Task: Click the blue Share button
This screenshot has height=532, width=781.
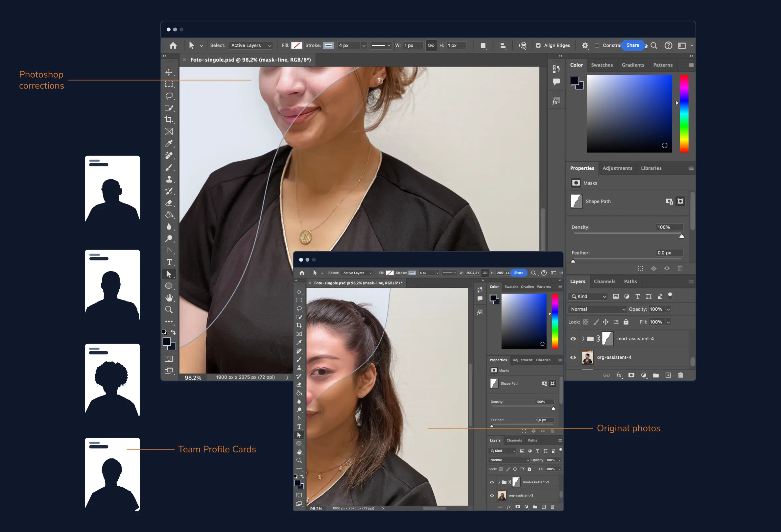Action: tap(632, 45)
